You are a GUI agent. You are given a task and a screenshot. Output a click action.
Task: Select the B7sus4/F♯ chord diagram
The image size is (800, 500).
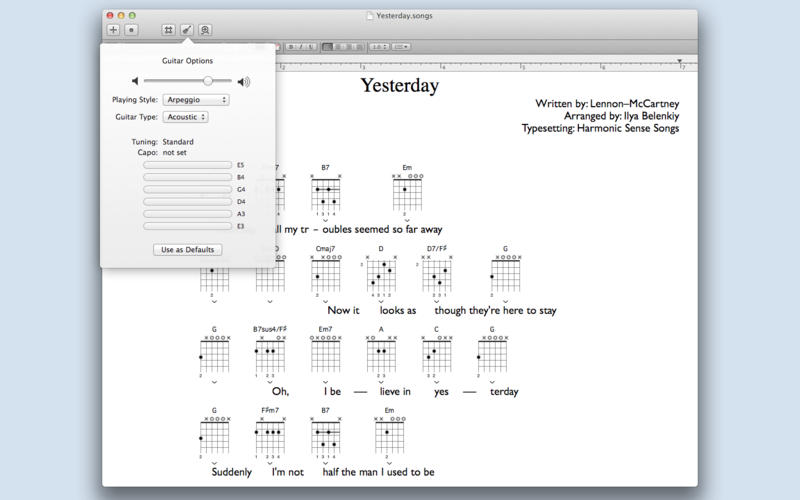coord(270,353)
